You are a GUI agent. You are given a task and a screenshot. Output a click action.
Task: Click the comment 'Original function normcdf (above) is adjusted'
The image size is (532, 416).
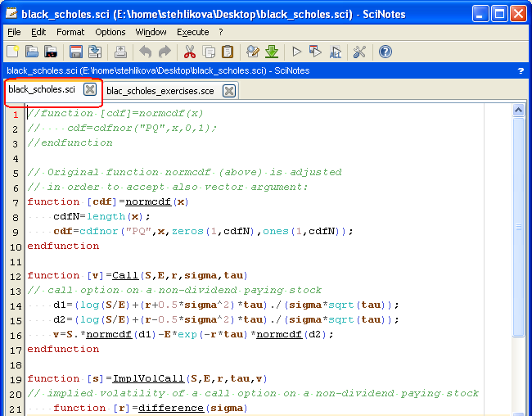click(x=195, y=172)
